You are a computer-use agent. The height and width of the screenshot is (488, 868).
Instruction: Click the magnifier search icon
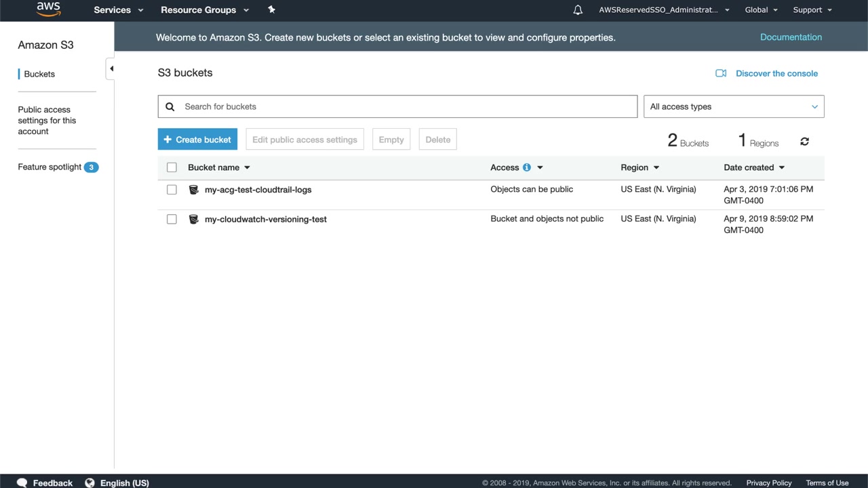tap(170, 106)
